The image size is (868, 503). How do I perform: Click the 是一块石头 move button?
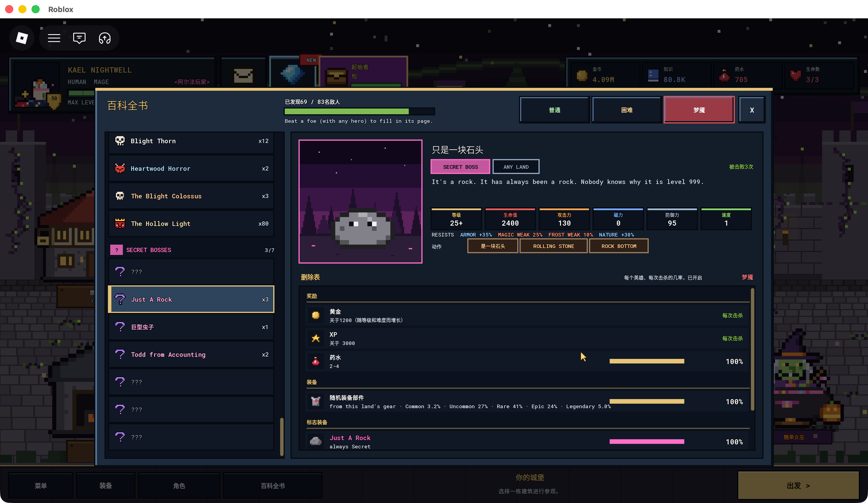click(493, 246)
